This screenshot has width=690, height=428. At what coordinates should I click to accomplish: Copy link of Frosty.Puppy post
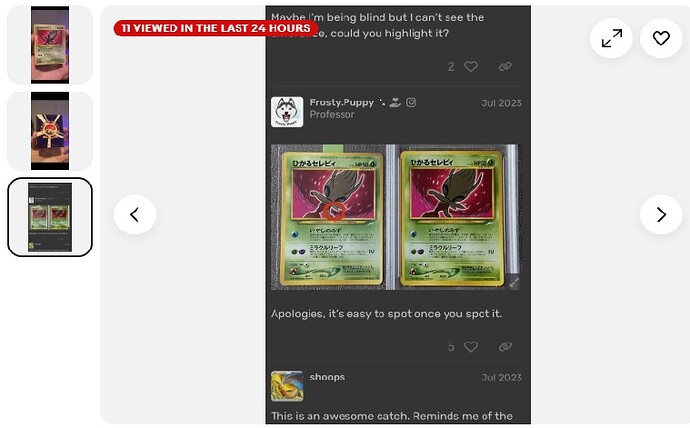pyautogui.click(x=505, y=347)
